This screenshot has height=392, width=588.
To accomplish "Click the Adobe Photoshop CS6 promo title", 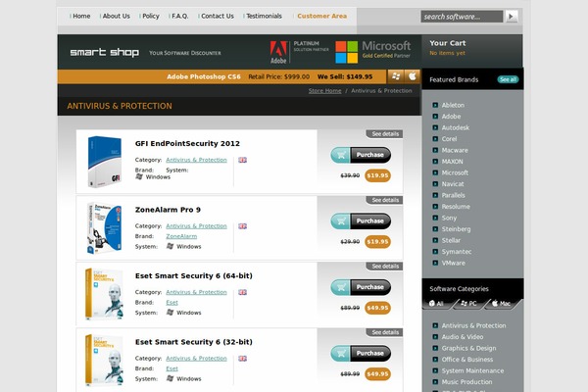I will tap(204, 76).
